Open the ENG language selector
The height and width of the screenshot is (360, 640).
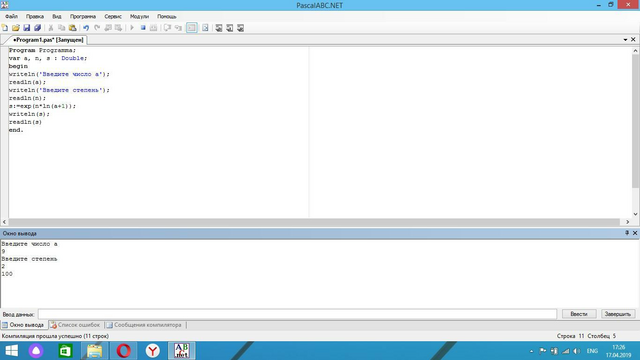(x=592, y=351)
